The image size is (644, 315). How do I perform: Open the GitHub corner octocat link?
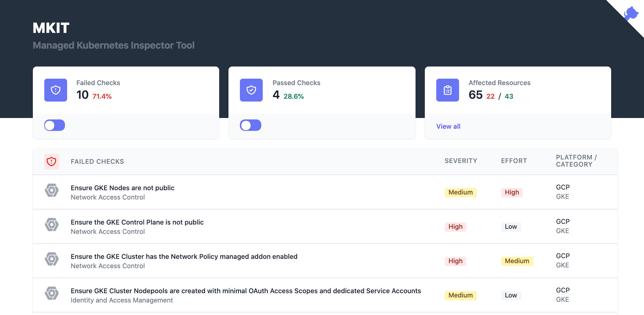tap(630, 14)
